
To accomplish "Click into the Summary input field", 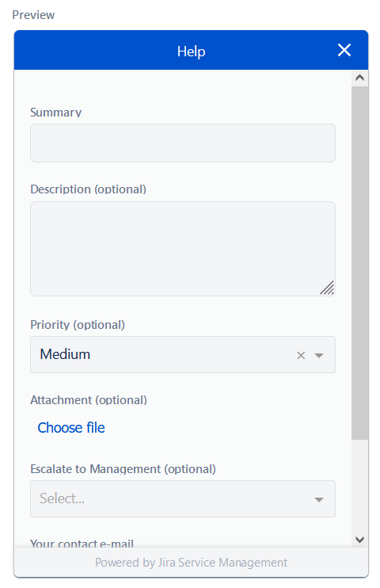I will (183, 143).
